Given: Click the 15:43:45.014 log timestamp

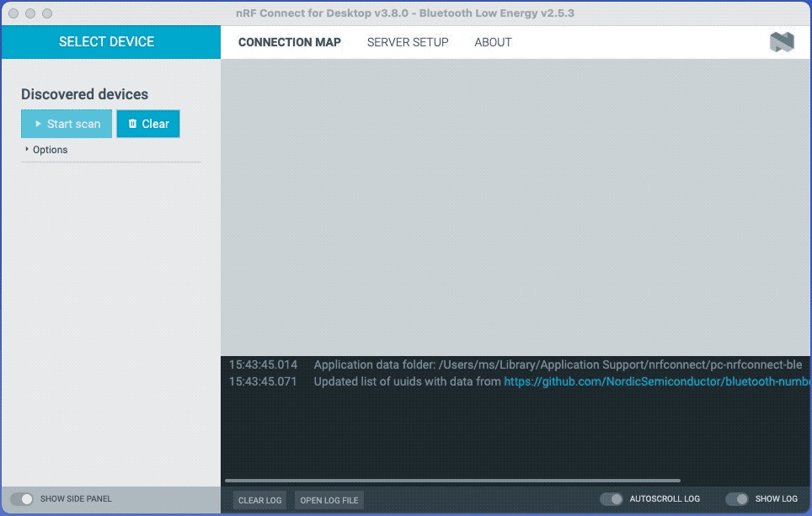Looking at the screenshot, I should pos(263,364).
